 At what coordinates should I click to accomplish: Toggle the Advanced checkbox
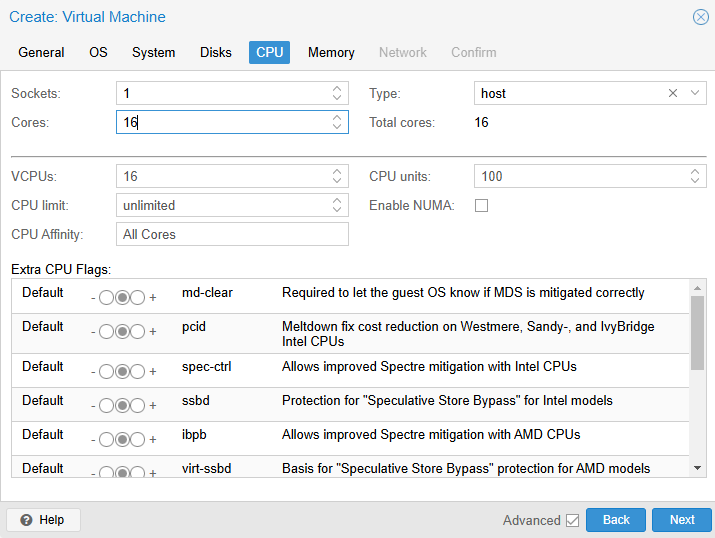[572, 520]
